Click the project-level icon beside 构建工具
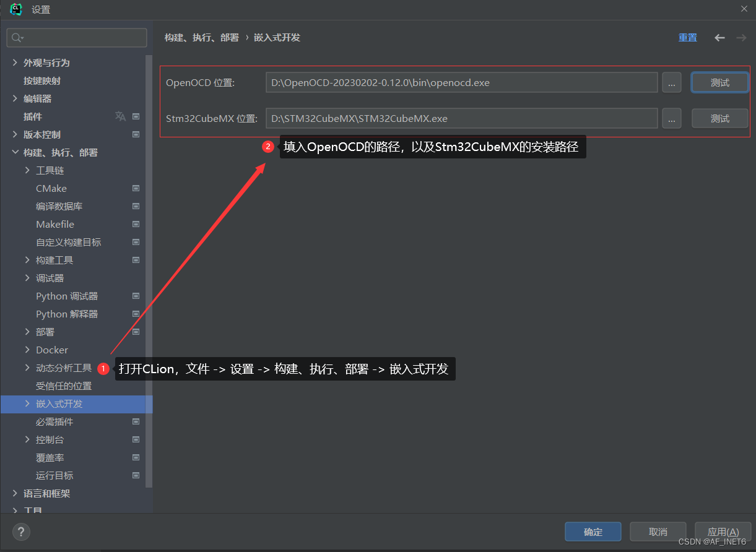This screenshot has height=552, width=756. click(136, 260)
